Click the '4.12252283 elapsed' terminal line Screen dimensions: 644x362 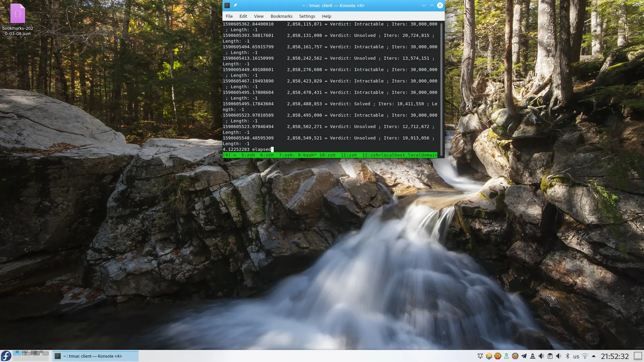[247, 149]
